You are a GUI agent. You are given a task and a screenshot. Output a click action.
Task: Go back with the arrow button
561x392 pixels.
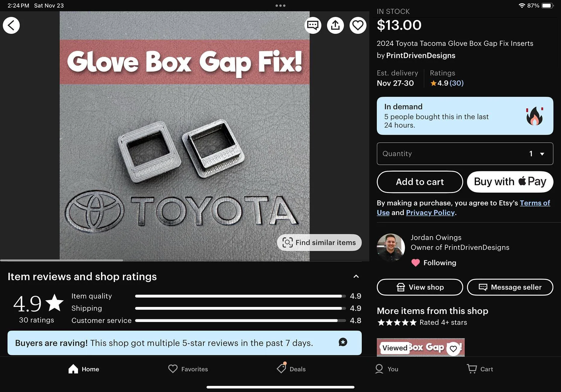click(x=11, y=25)
